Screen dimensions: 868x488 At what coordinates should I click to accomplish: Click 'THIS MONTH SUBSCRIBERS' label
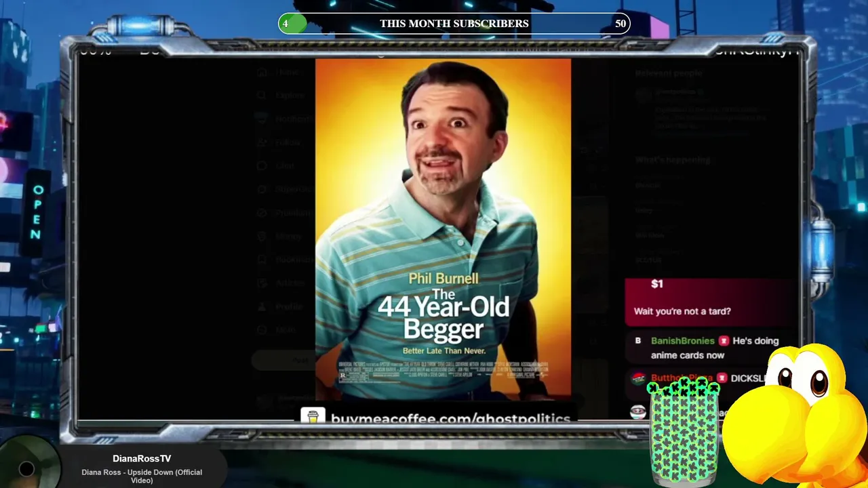point(454,24)
